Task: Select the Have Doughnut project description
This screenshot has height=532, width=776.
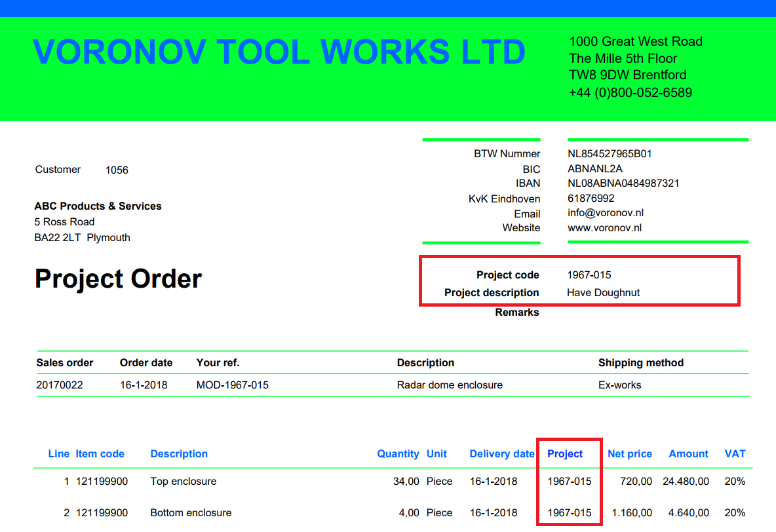Action: click(x=603, y=293)
